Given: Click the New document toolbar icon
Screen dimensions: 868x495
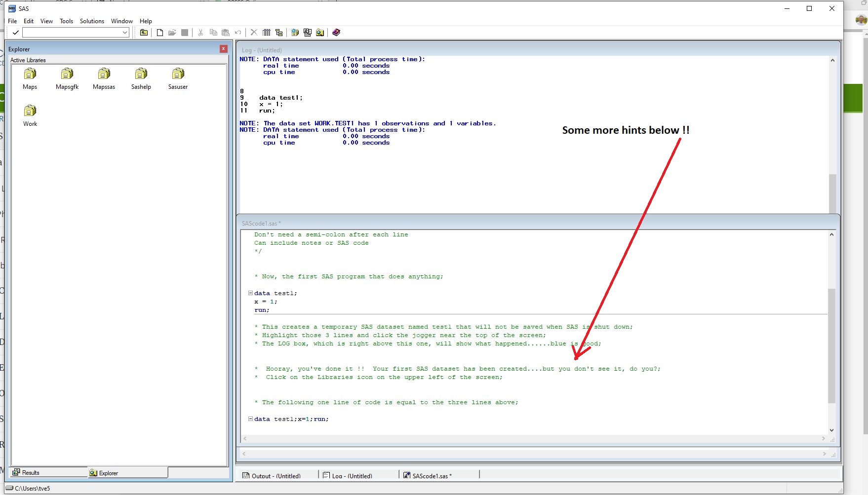Looking at the screenshot, I should pyautogui.click(x=160, y=33).
